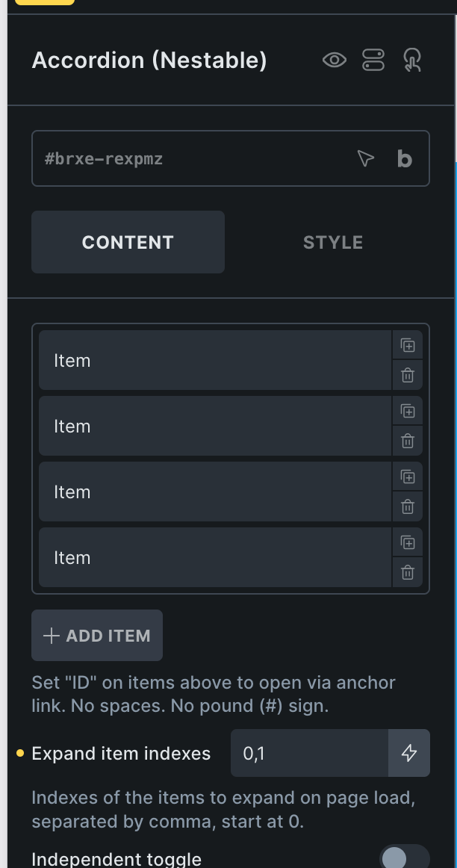This screenshot has width=457, height=868.
Task: Click the eye visibility icon in header
Action: (334, 61)
